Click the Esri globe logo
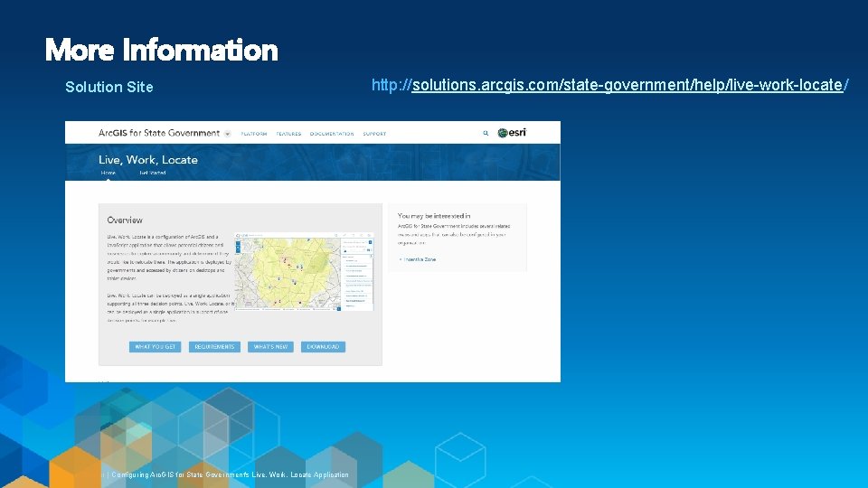Screen dimensions: 868x488 pos(512,133)
